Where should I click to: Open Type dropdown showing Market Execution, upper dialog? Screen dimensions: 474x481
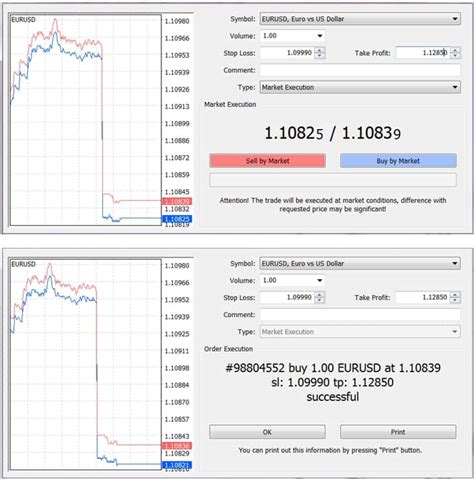pos(360,87)
